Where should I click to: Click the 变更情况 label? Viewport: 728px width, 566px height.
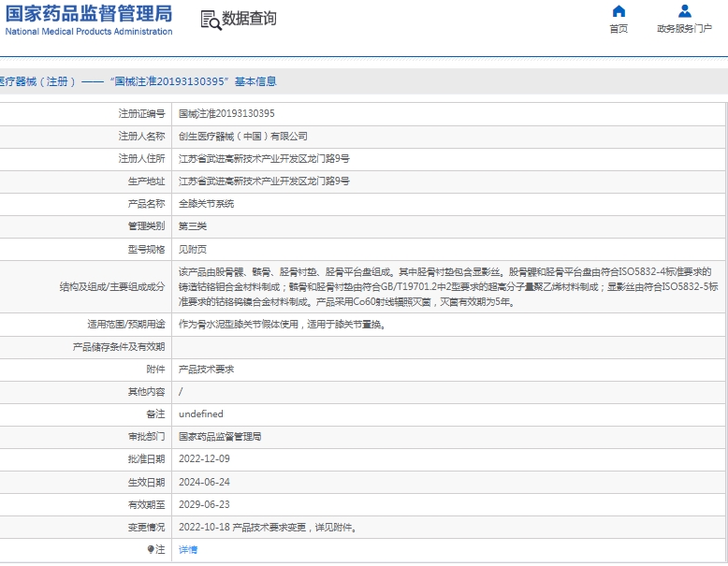click(x=146, y=528)
